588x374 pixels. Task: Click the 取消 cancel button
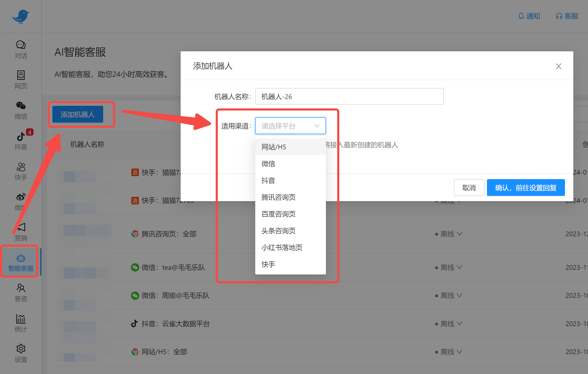469,187
